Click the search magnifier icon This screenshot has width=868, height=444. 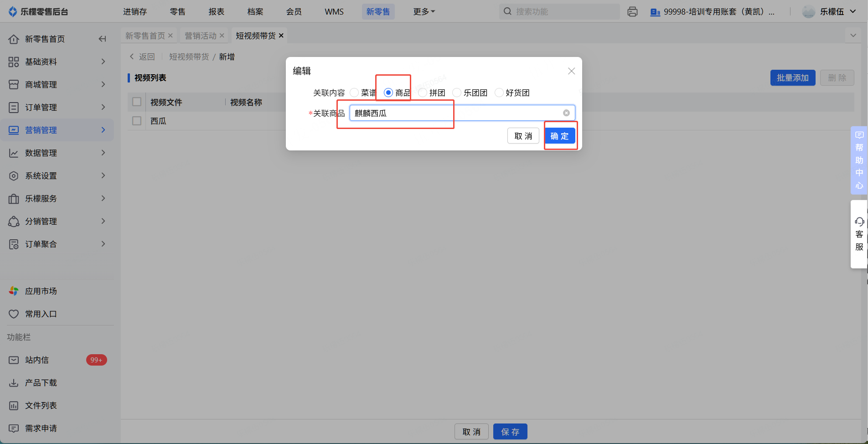point(507,11)
